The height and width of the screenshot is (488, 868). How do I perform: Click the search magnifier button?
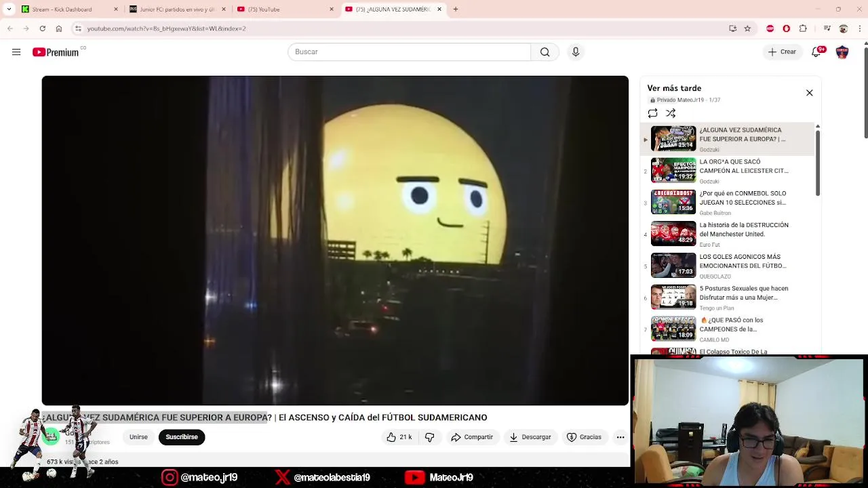pyautogui.click(x=545, y=52)
